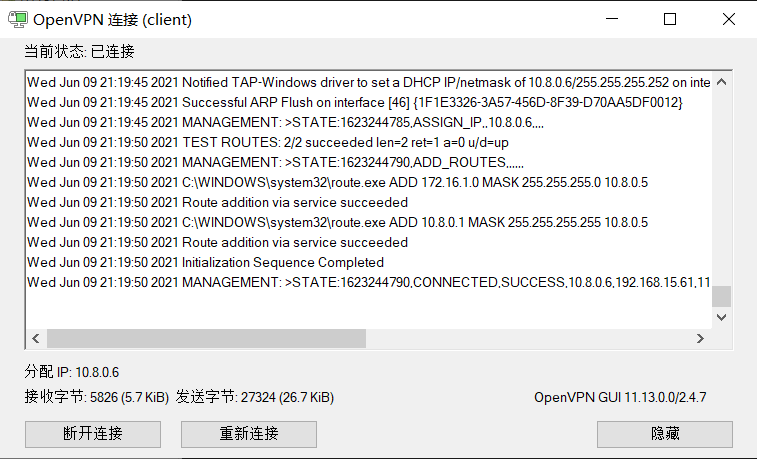This screenshot has height=459, width=757.
Task: Click the log's scroll up arrow
Action: pyautogui.click(x=721, y=82)
